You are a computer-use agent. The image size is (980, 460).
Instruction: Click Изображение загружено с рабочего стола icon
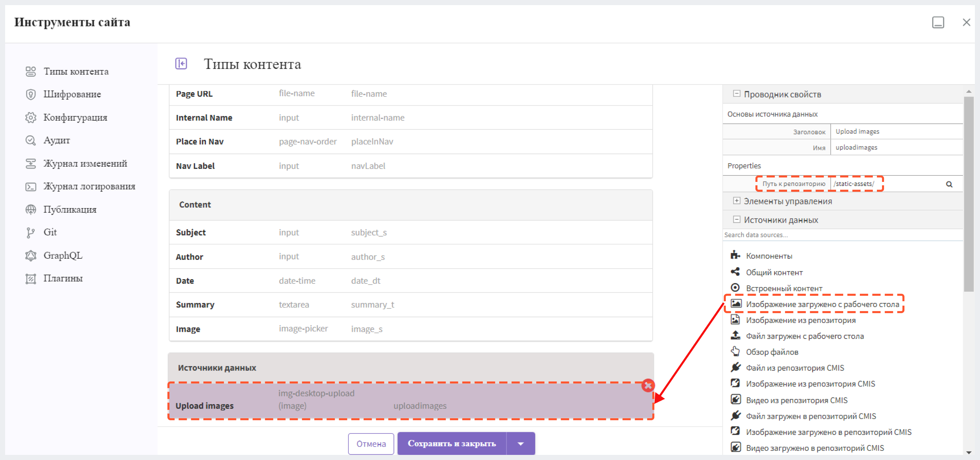[736, 303]
